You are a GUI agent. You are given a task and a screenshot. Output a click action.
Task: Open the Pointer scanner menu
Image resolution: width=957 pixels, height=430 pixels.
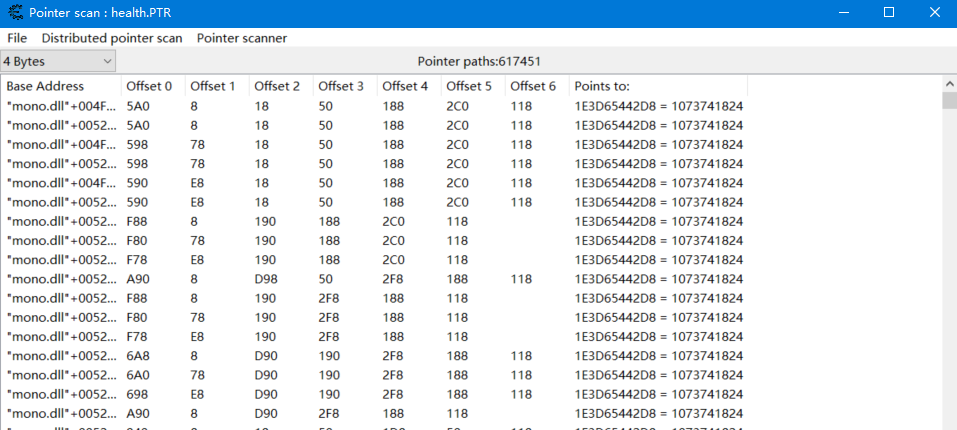(241, 38)
